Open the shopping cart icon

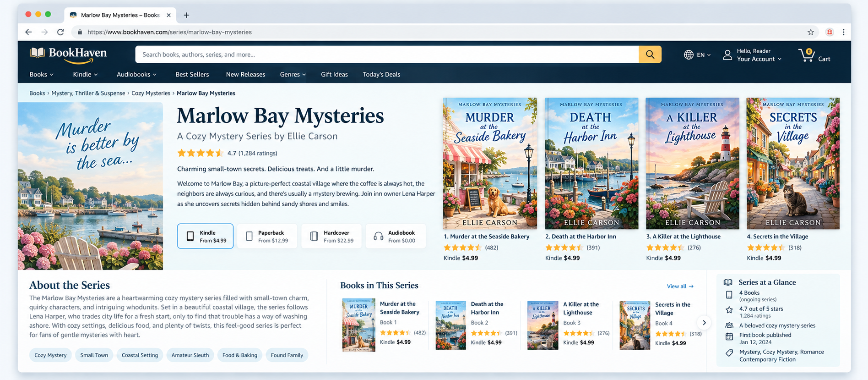(x=807, y=55)
